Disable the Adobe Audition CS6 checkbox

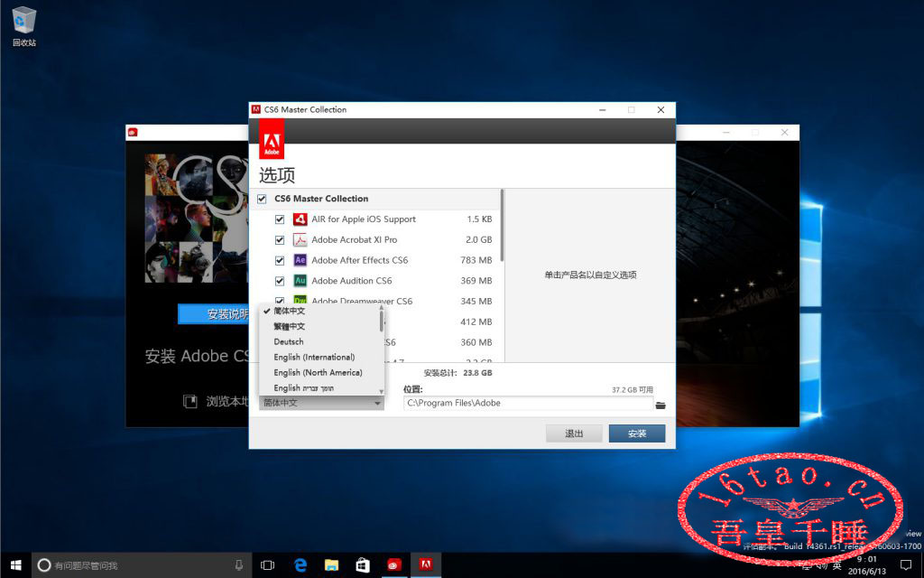click(x=280, y=281)
